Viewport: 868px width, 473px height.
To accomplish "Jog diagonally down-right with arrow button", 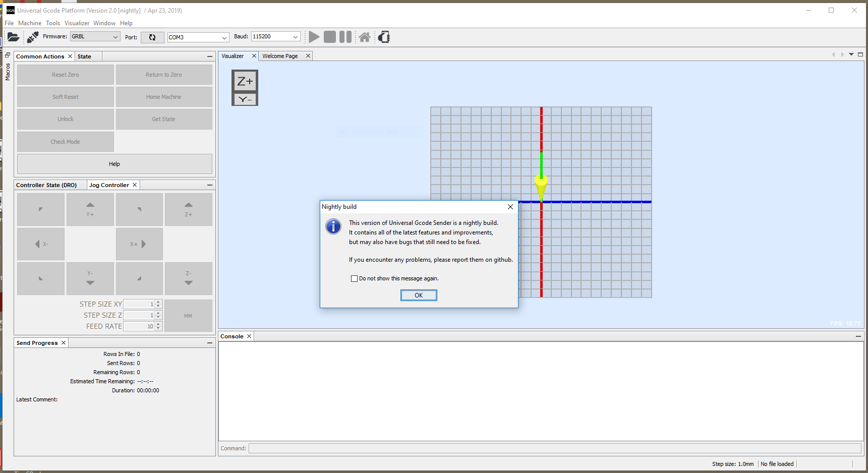I will 139,278.
